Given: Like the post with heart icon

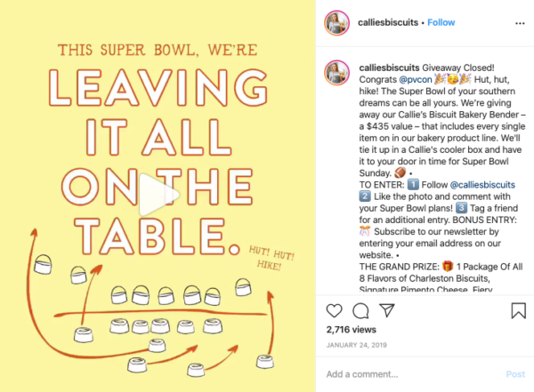Looking at the screenshot, I should tap(335, 311).
